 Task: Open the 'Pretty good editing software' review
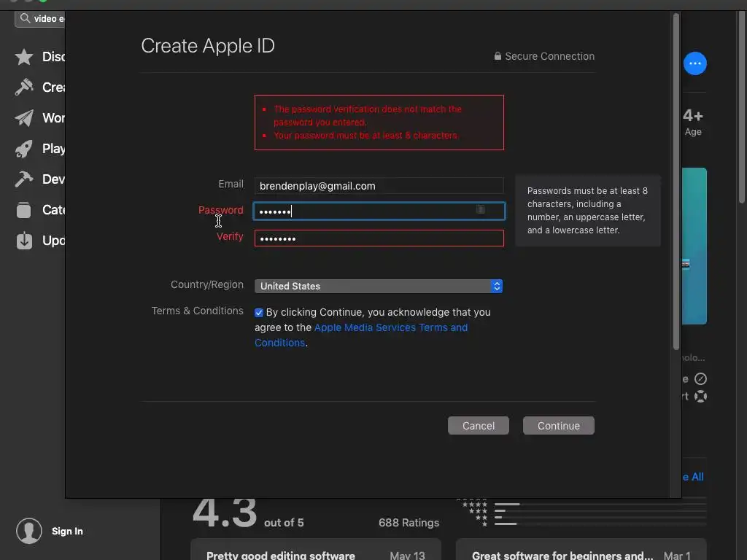point(316,550)
